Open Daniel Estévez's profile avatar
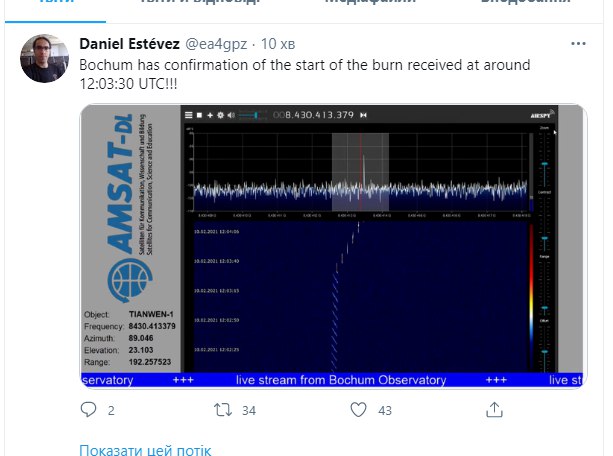Screen dimensions: 613x456 pos(45,59)
